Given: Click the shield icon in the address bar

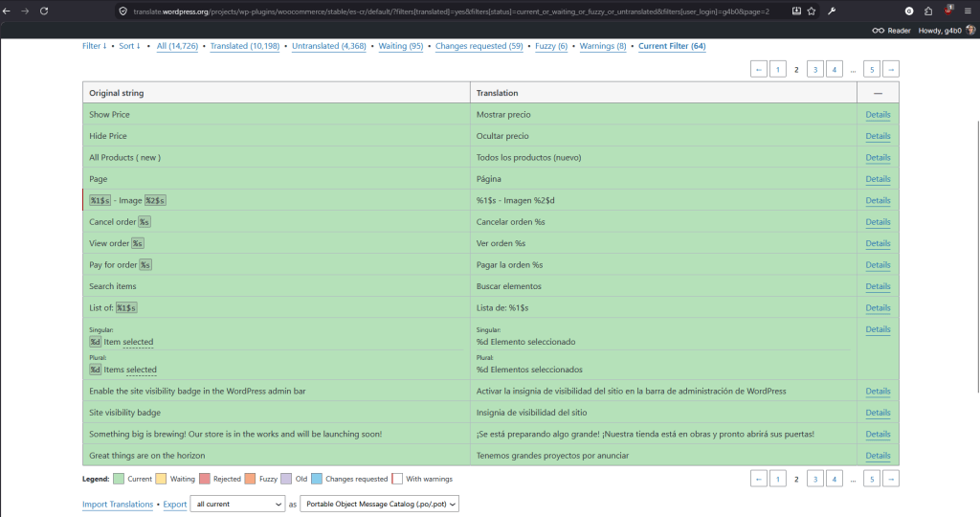Looking at the screenshot, I should point(123,11).
